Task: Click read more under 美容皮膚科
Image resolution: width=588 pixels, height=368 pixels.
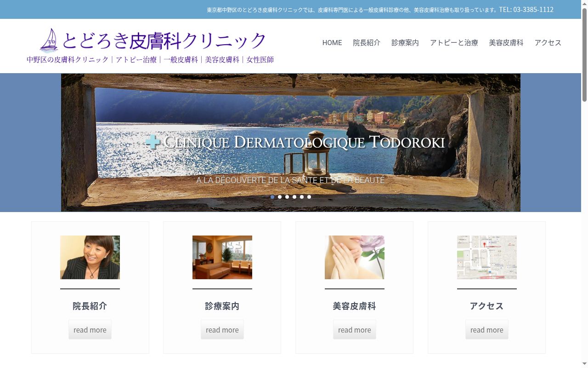Action: click(355, 330)
